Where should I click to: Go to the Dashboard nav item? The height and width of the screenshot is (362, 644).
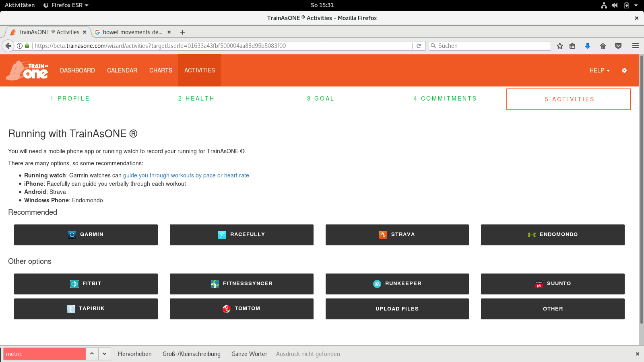pyautogui.click(x=77, y=70)
